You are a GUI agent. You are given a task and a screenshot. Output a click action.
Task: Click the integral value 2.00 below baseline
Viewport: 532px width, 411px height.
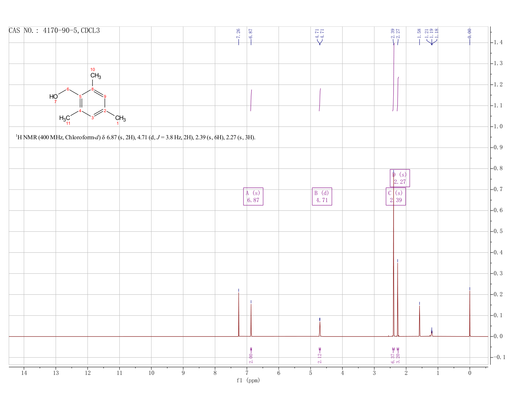coord(251,358)
